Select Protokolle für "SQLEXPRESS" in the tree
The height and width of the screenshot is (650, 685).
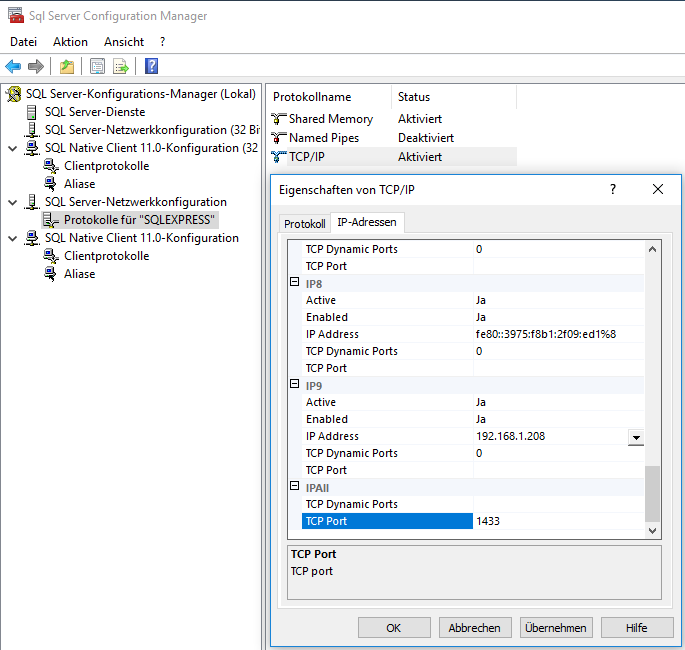(140, 220)
